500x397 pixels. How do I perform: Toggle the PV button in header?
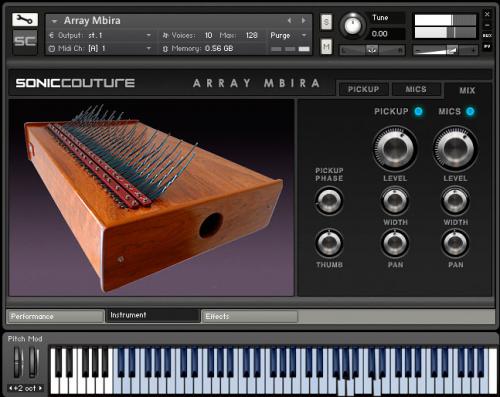coord(487,46)
